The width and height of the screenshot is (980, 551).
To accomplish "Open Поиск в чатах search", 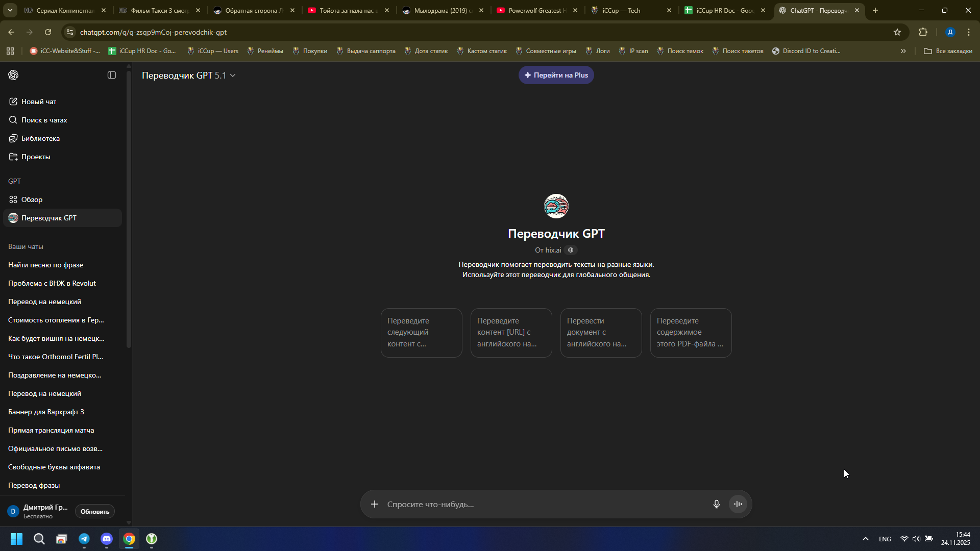I will [x=44, y=120].
